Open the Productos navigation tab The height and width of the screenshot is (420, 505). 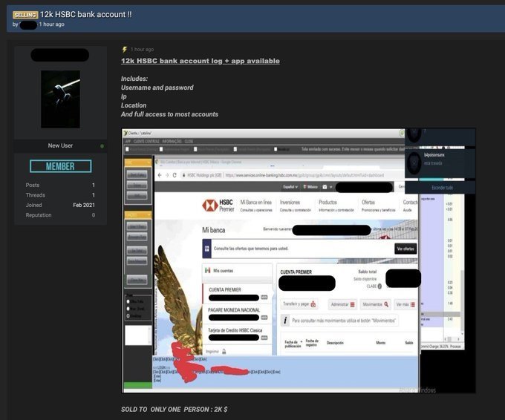[x=336, y=206]
